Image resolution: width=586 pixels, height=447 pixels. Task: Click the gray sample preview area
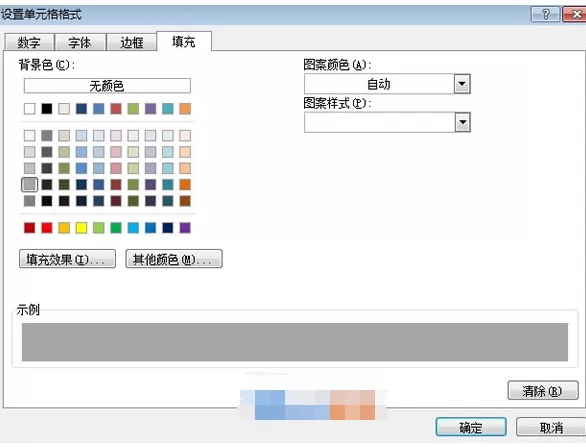pyautogui.click(x=295, y=342)
